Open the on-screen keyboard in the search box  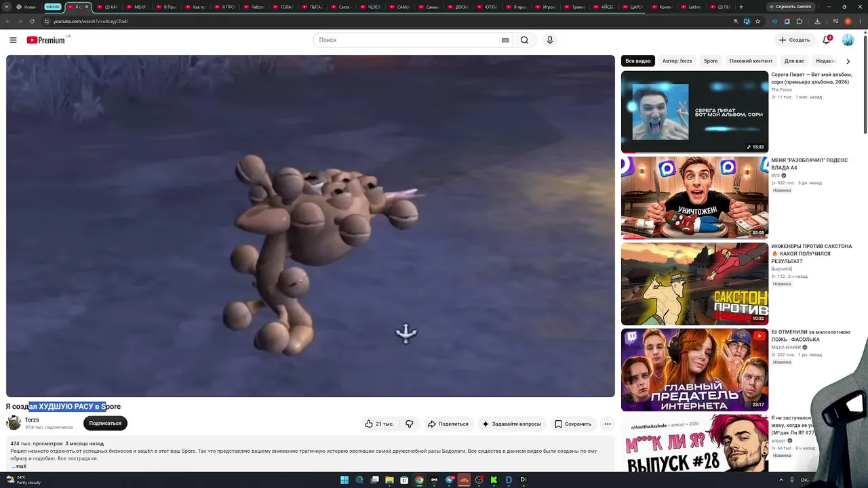point(505,40)
